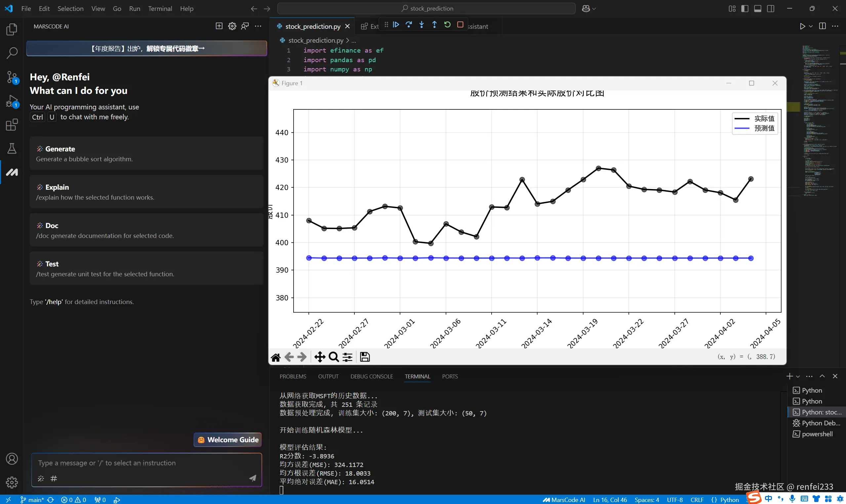Viewport: 846px width, 504px height.
Task: Toggle the primary sidebar visibility
Action: (745, 8)
